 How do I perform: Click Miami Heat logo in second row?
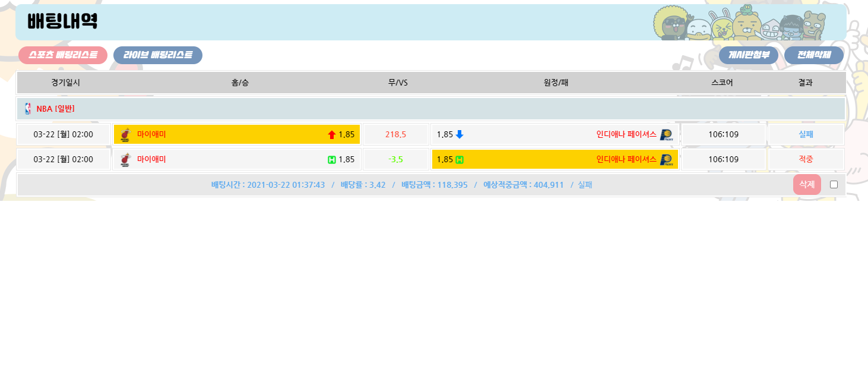[x=125, y=160]
